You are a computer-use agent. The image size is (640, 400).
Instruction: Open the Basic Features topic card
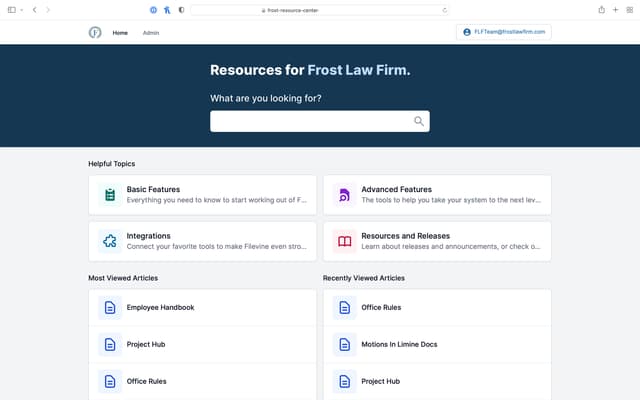pyautogui.click(x=202, y=195)
